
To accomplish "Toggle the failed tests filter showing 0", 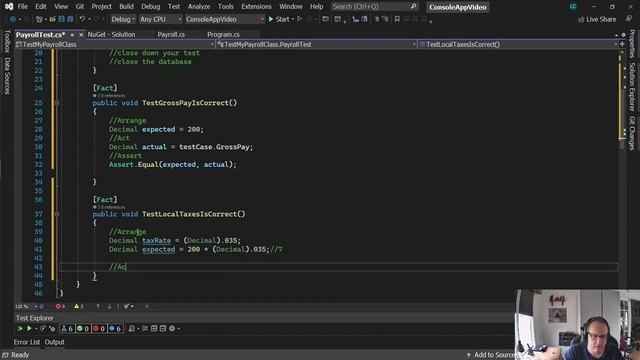I will (99, 328).
